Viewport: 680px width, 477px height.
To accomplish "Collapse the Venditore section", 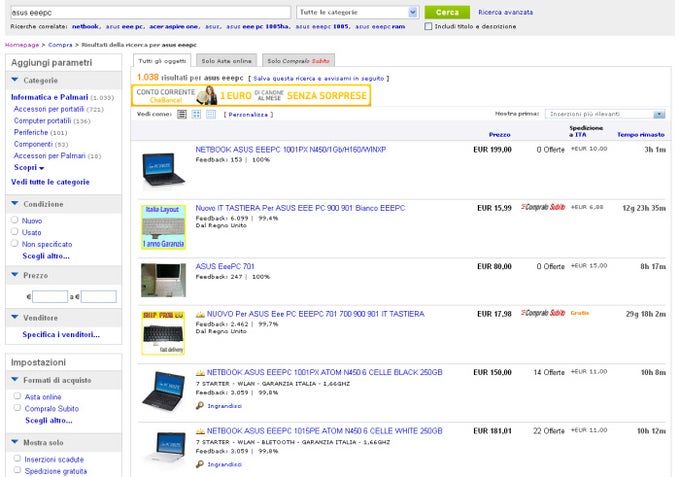I will (x=15, y=317).
